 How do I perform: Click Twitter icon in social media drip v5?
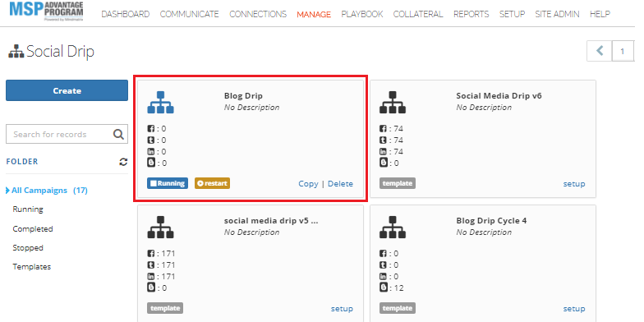(151, 265)
